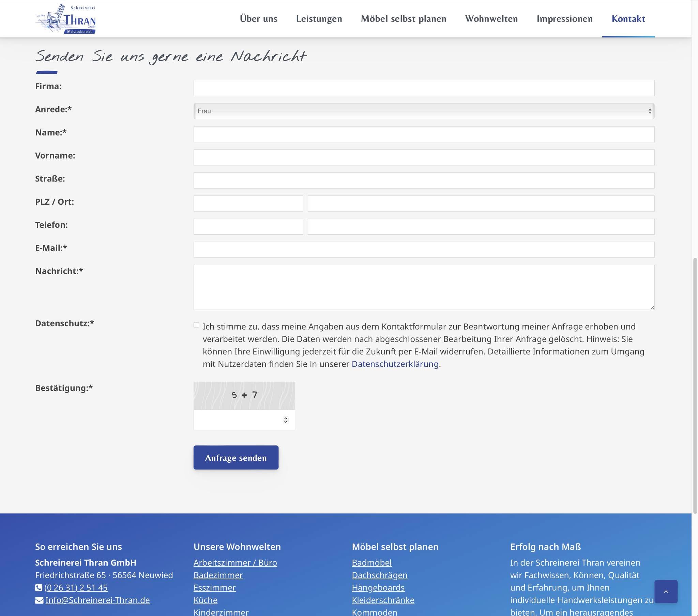The height and width of the screenshot is (616, 698).
Task: Click the envelope icon in footer
Action: point(39,600)
